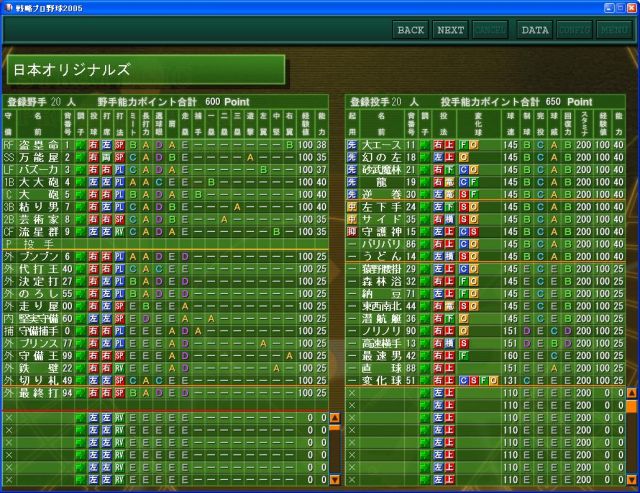The image size is (640, 493).
Task: Select team name field 日本オリジナルズ
Action: pos(146,69)
